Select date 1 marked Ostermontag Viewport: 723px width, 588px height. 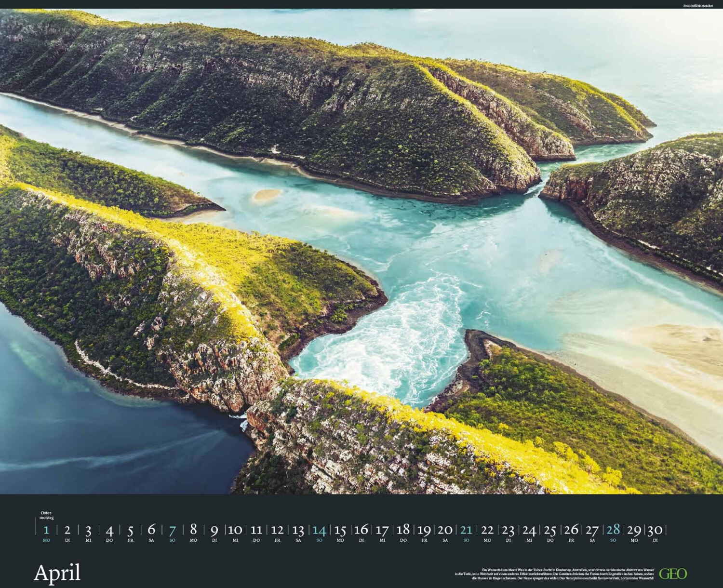point(46,530)
